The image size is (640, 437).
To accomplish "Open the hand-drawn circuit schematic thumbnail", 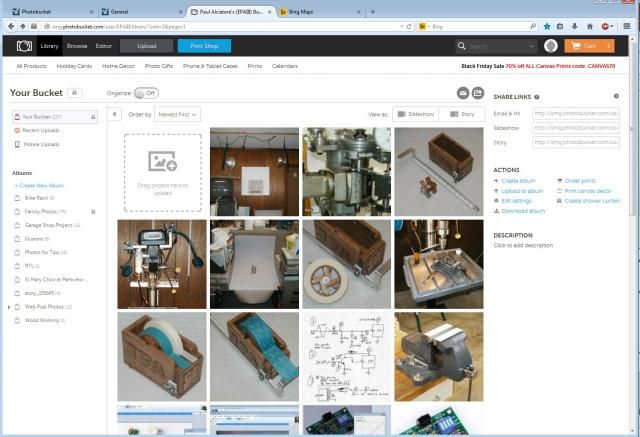I will pos(347,357).
